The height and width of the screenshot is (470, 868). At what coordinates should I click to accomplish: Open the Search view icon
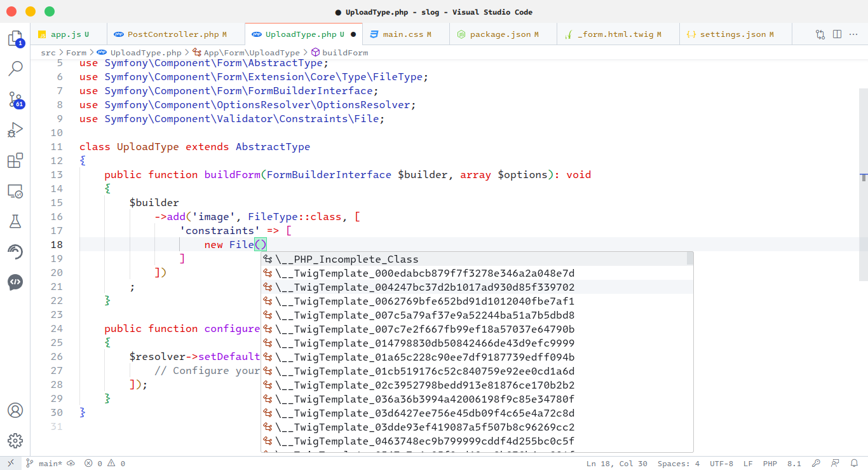pyautogui.click(x=15, y=69)
